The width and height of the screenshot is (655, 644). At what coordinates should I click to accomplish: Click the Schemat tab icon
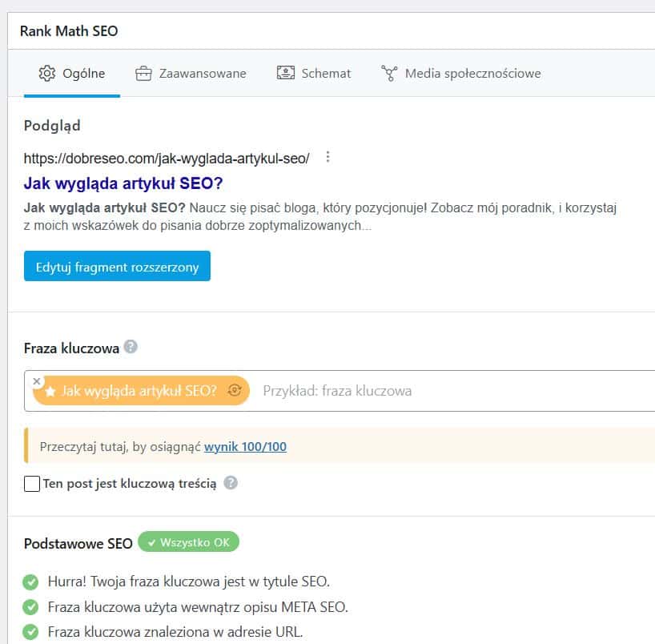coord(285,74)
